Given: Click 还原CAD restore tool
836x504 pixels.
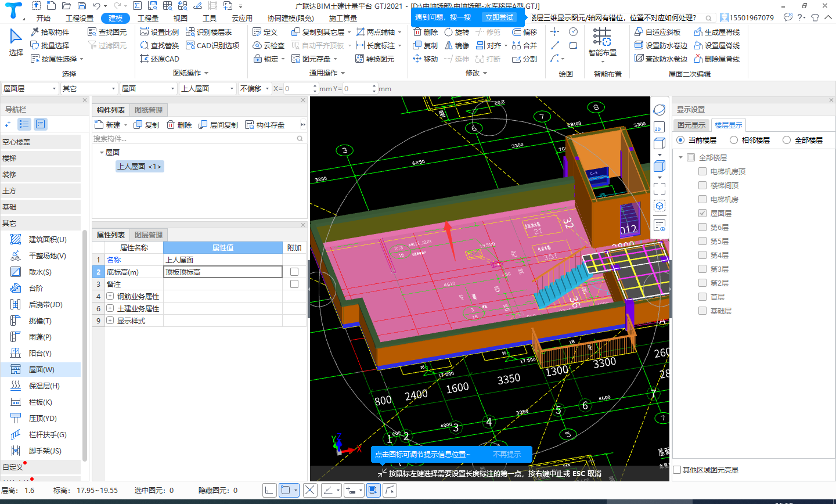Looking at the screenshot, I should tap(160, 59).
